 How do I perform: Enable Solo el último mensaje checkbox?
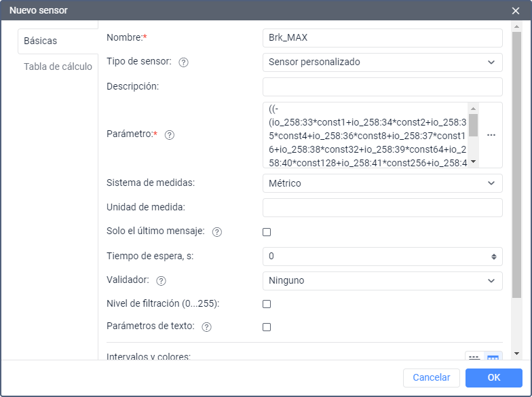click(267, 232)
